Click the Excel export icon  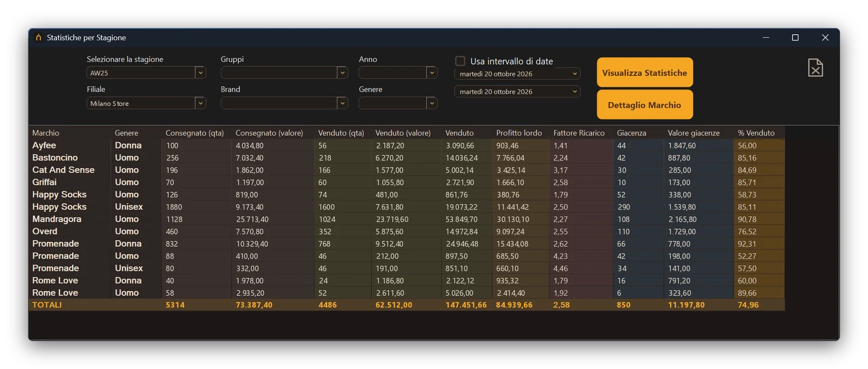(815, 68)
